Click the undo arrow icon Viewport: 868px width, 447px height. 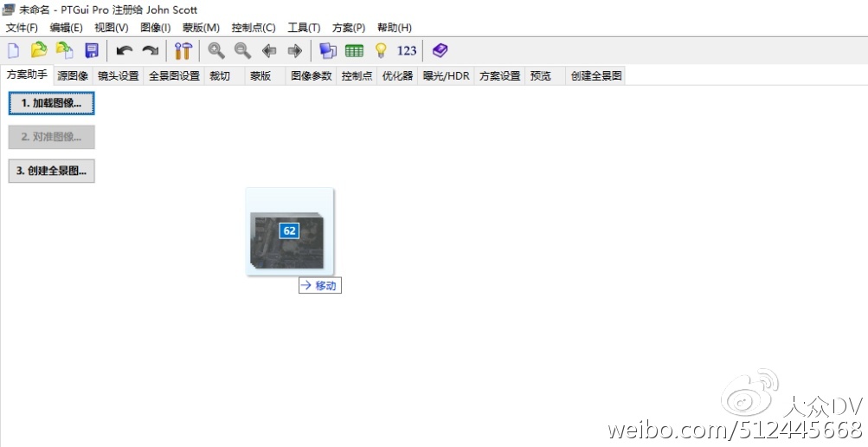[125, 50]
